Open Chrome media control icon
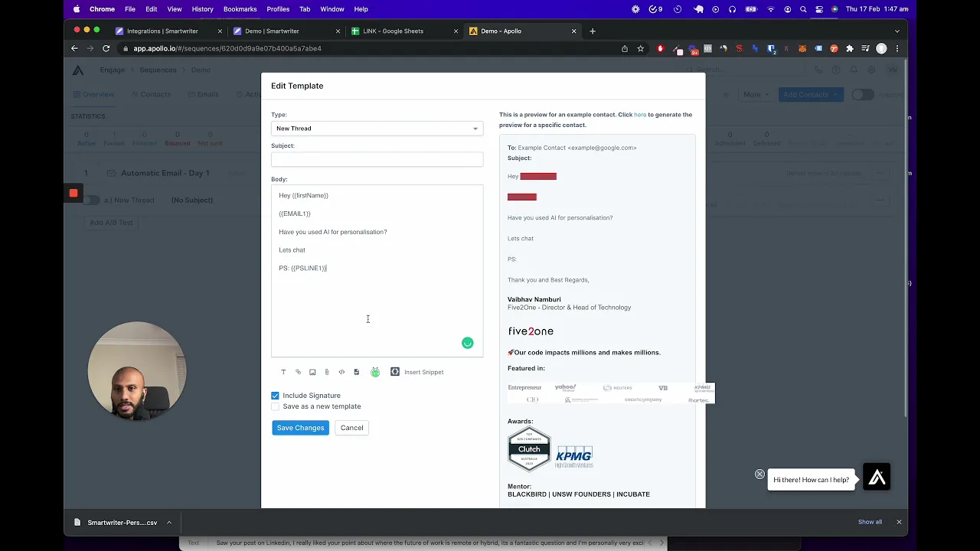 (x=866, y=48)
